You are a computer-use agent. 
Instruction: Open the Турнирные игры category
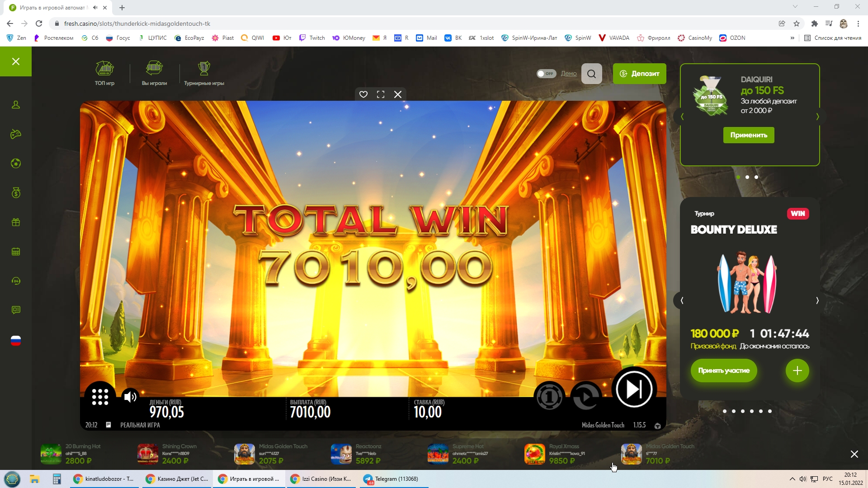point(204,73)
